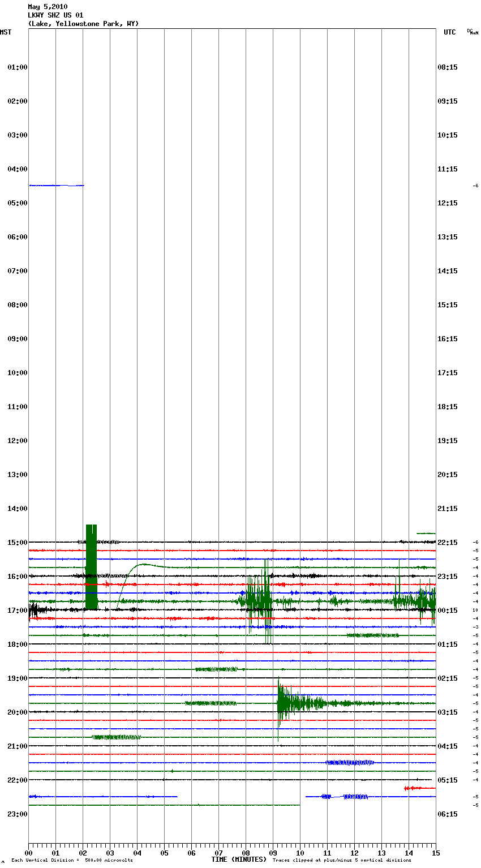Click the 01:15 UTC time label
Viewport: 481px width, 868px height.
click(x=448, y=644)
